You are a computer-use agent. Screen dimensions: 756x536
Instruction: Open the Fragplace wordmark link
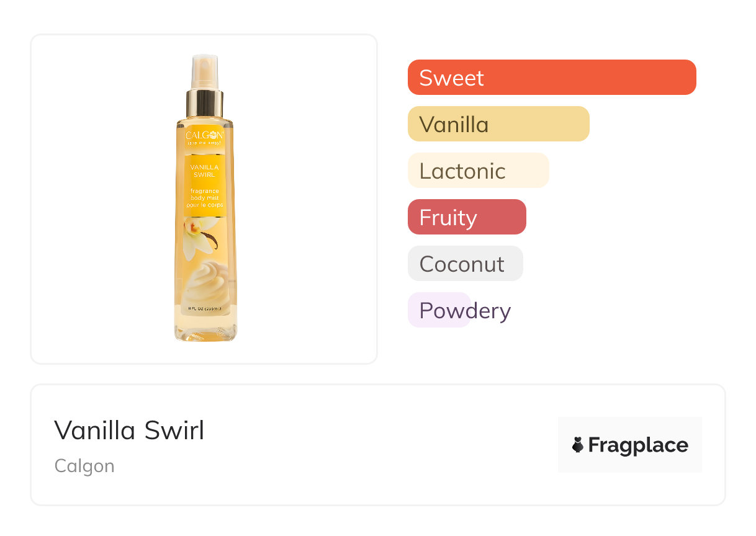[638, 445]
